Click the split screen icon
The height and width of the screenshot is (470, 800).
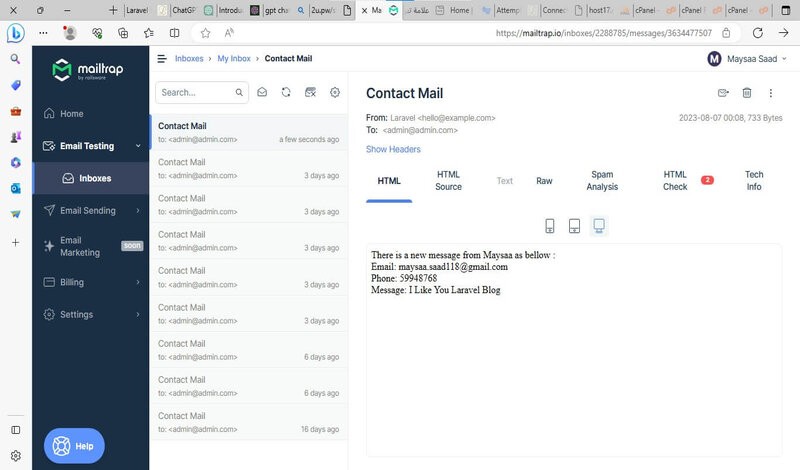pyautogui.click(x=174, y=33)
